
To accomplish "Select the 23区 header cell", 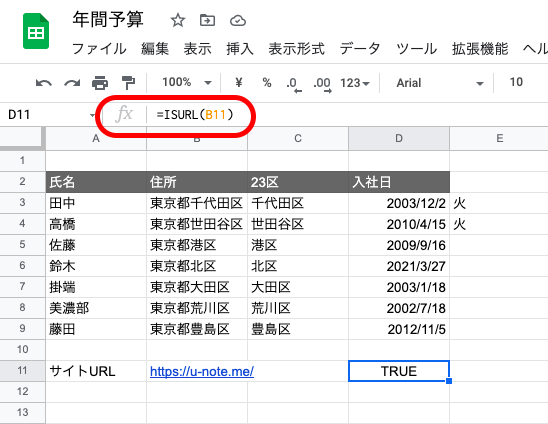I will pyautogui.click(x=298, y=182).
